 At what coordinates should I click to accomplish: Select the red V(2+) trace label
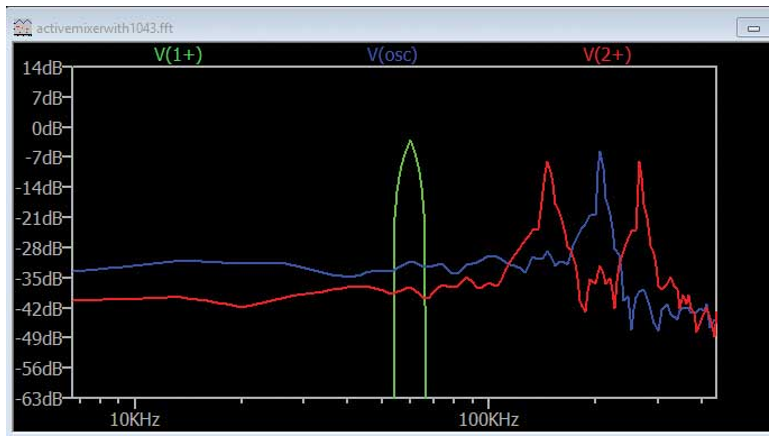607,55
